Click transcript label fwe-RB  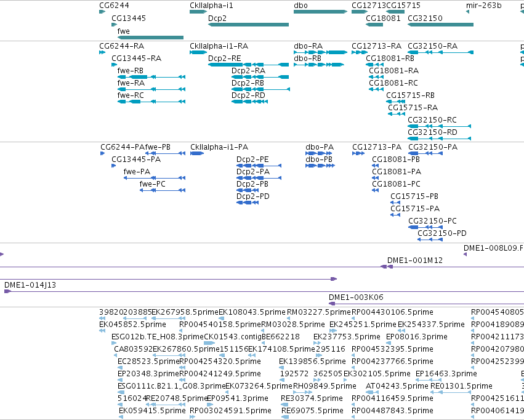(x=131, y=70)
